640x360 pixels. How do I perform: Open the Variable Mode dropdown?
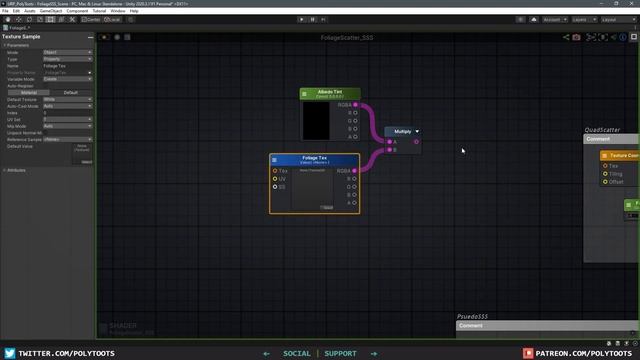pyautogui.click(x=67, y=79)
